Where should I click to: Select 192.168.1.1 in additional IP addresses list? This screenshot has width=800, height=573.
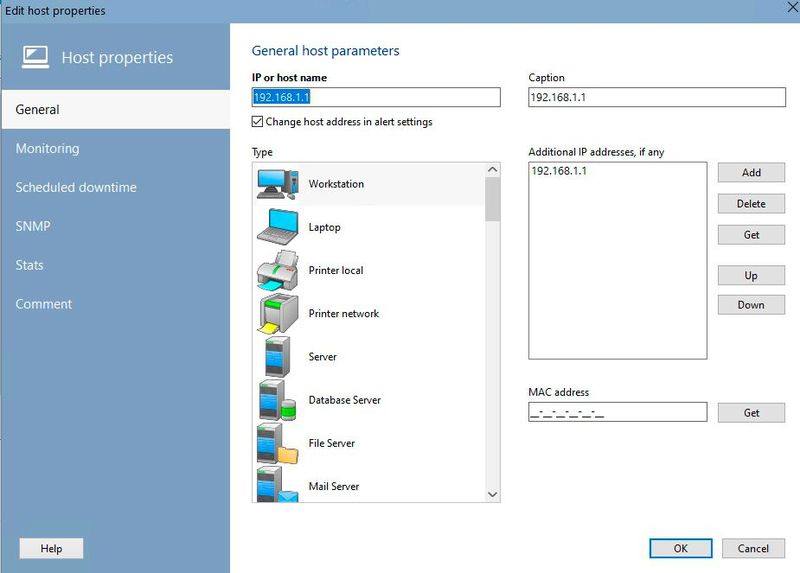click(x=559, y=171)
